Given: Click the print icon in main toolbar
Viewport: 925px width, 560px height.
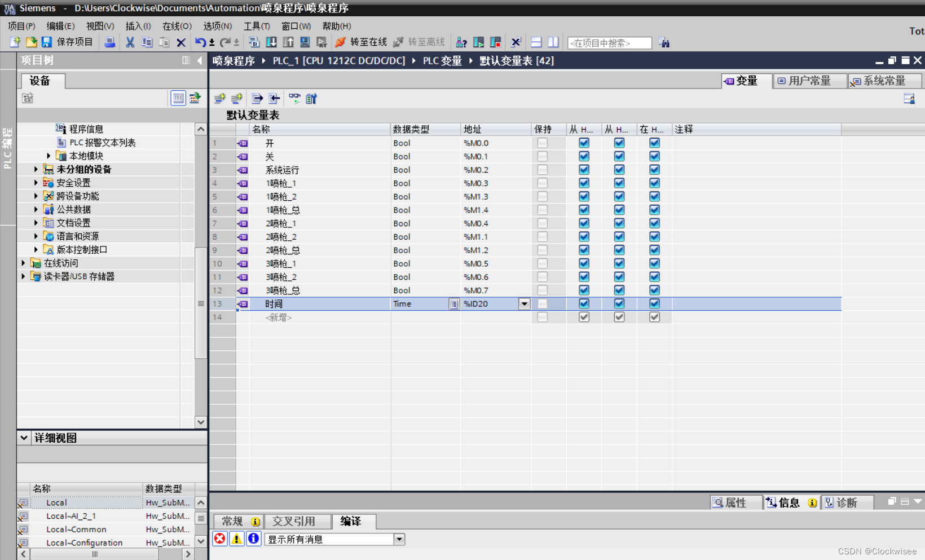Looking at the screenshot, I should point(110,42).
